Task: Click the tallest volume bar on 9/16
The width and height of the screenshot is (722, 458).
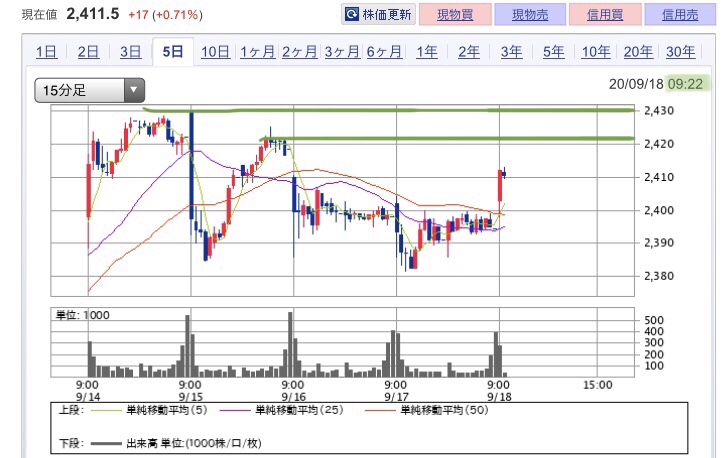Action: (x=290, y=345)
